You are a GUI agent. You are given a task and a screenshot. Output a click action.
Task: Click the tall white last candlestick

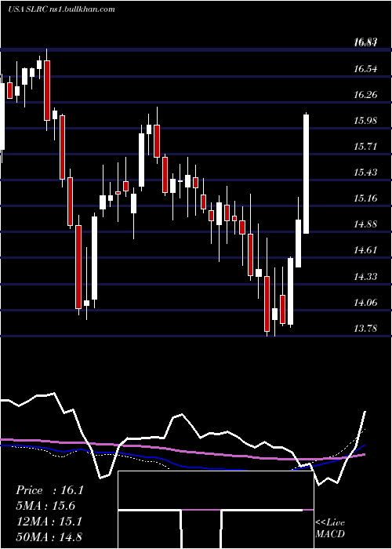(307, 173)
